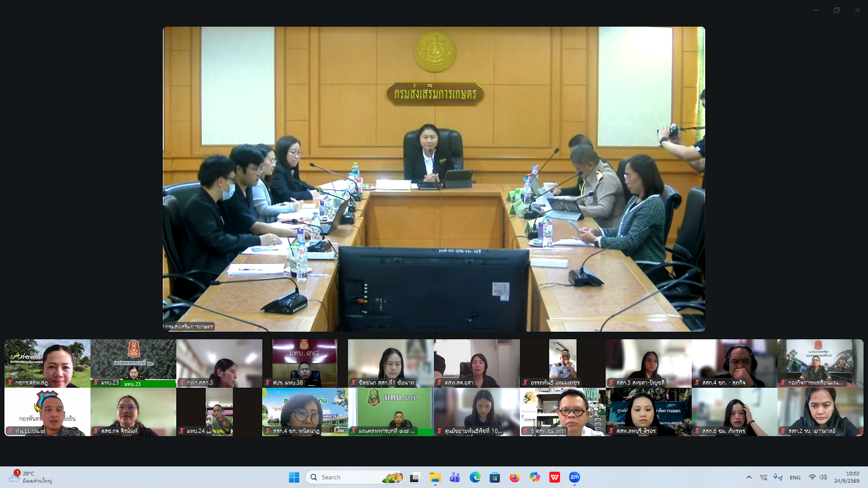Viewport: 868px width, 488px height.
Task: Select participant tile กพก.สสก.3
Action: pos(219,363)
